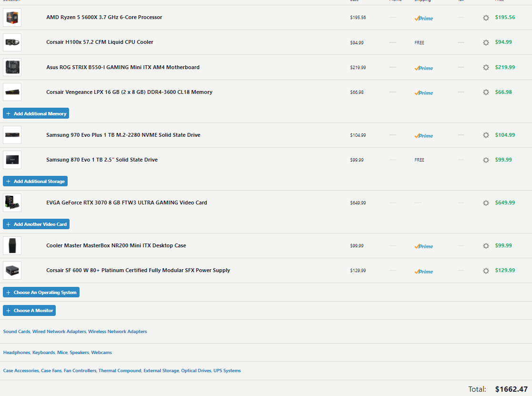Click Choose An Operating System button
Viewport: 532px width, 396px height.
pyautogui.click(x=41, y=292)
